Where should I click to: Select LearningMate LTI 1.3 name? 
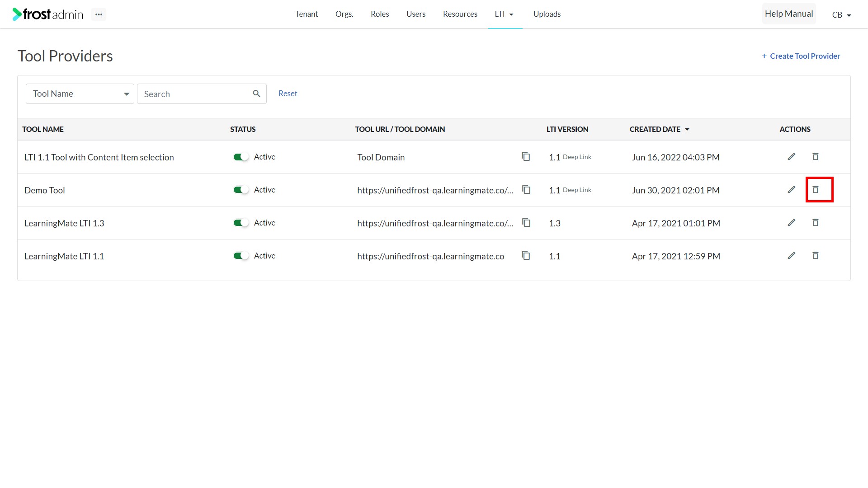tap(64, 223)
